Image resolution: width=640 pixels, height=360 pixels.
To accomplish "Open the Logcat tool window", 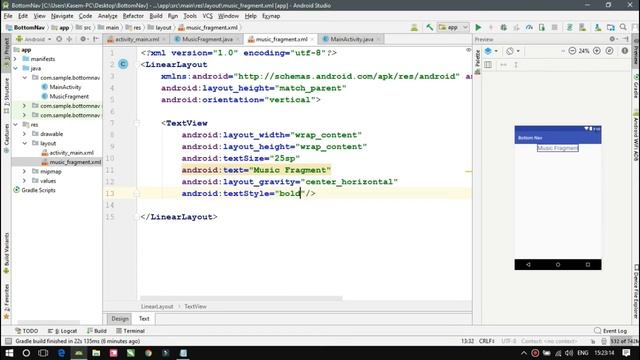I will 62,331.
